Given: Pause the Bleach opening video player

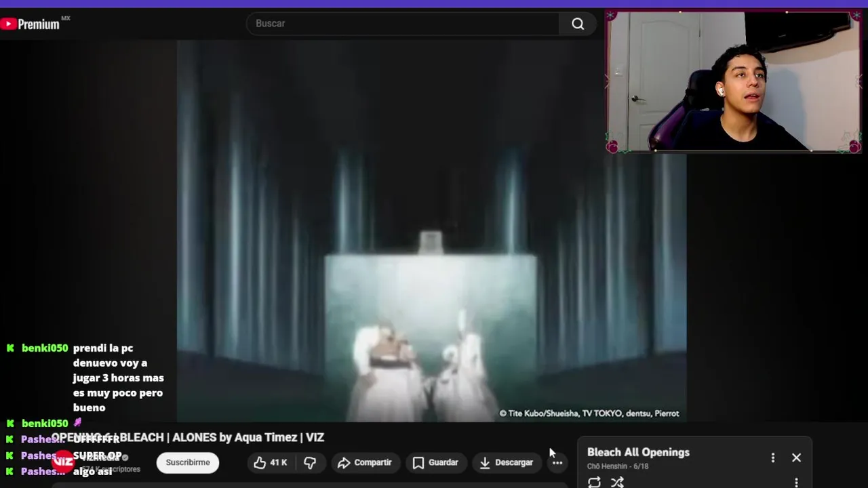Looking at the screenshot, I should tap(431, 230).
